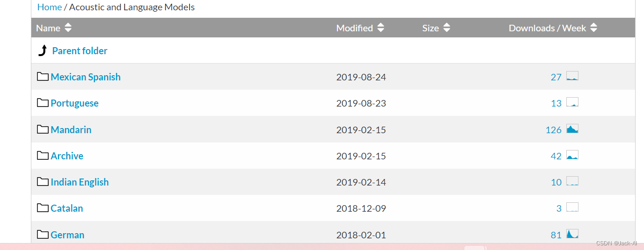Viewport: 644px width, 250px height.
Task: Open the Portuguese folder link
Action: [74, 103]
